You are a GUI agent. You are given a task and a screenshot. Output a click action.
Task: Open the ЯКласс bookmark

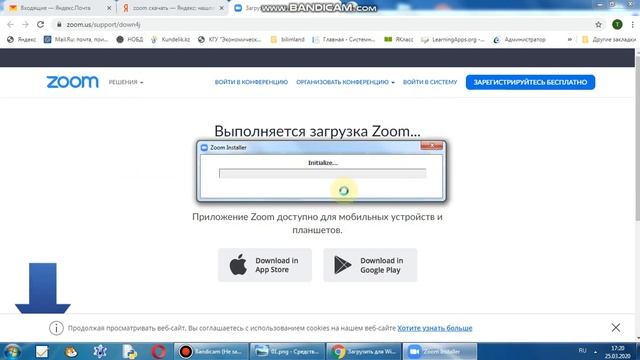(x=399, y=40)
